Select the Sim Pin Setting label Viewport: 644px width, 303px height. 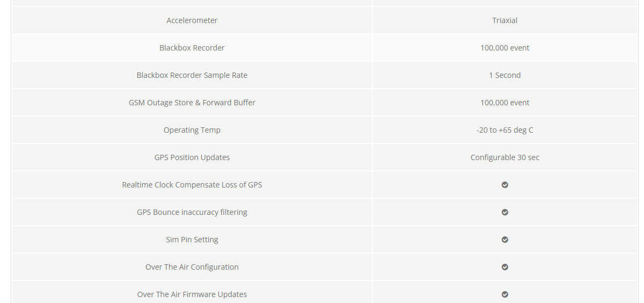tap(192, 240)
